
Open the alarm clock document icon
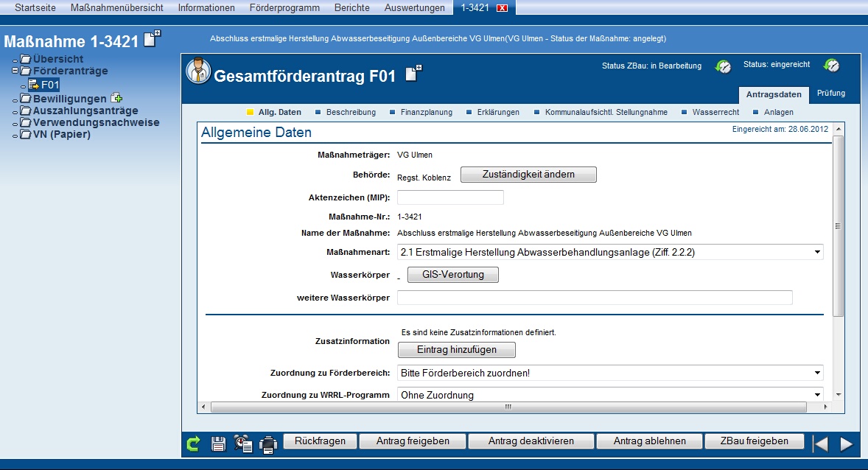tap(243, 443)
